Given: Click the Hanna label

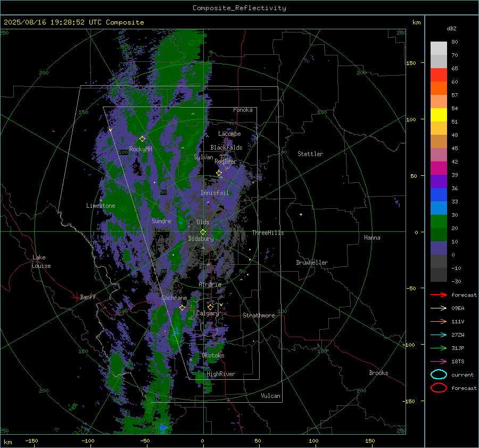Looking at the screenshot, I should point(372,238).
